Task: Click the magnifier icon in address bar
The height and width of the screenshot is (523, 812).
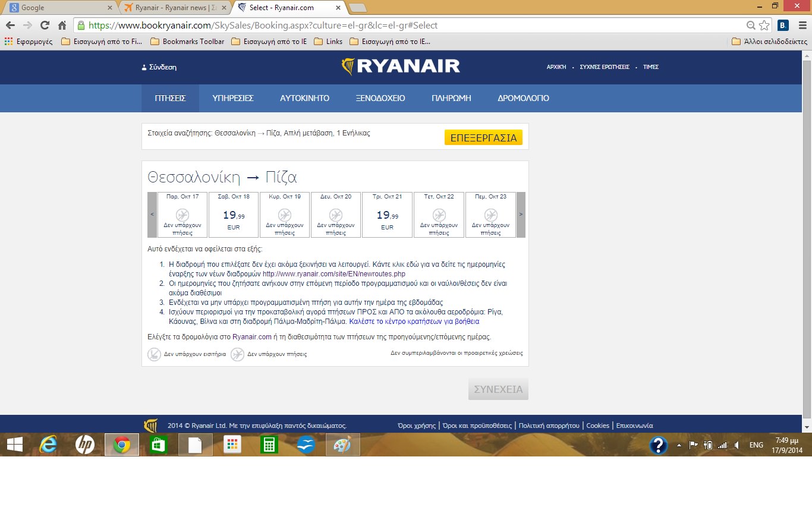Action: [751, 26]
